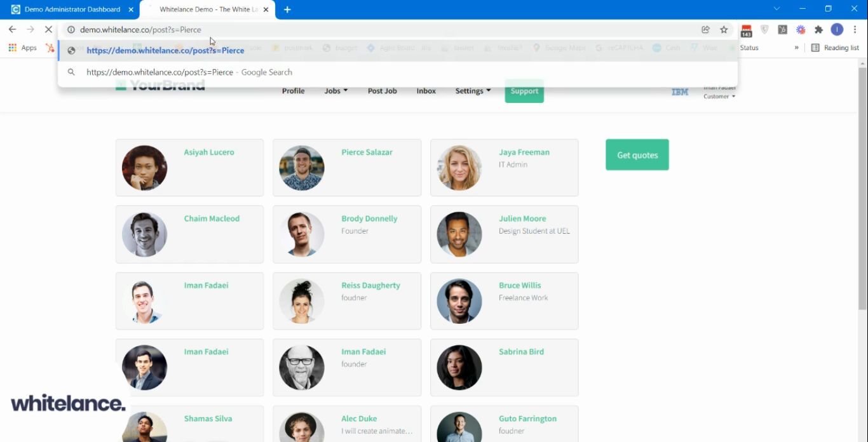Open Sabrina Bird's profile link
The width and height of the screenshot is (868, 442).
coord(521,352)
